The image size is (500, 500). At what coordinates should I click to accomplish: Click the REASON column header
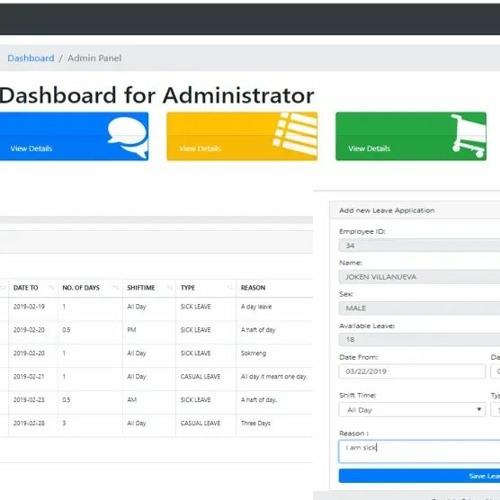coord(253,288)
